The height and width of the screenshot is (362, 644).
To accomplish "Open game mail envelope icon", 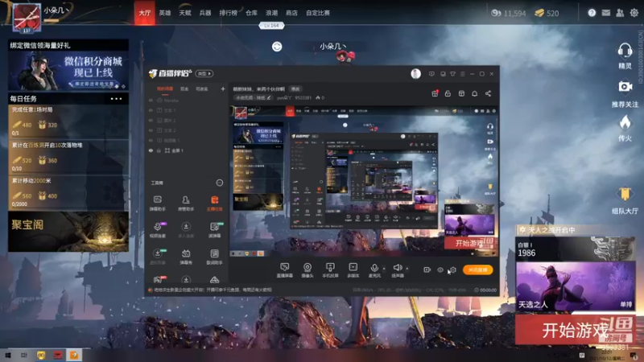I will (606, 13).
